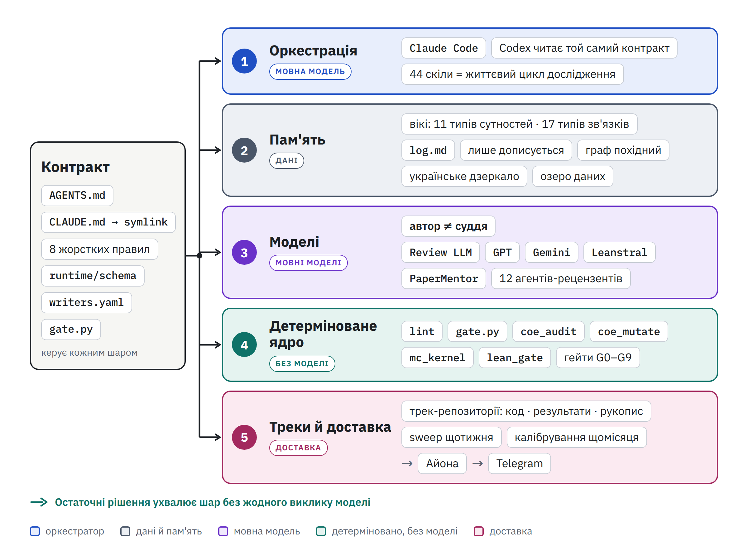Screen dimensions: 748x560
Task: Click the writers.yaml chip
Action: click(87, 302)
